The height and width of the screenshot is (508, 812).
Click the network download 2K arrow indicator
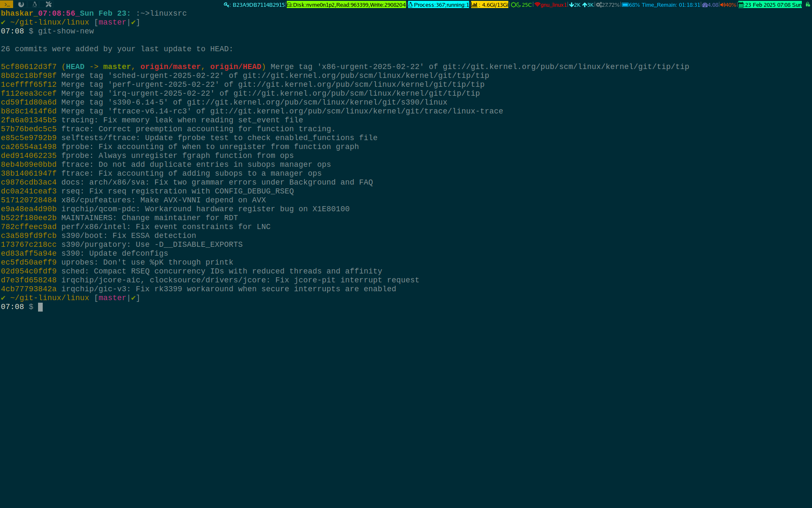[572, 5]
